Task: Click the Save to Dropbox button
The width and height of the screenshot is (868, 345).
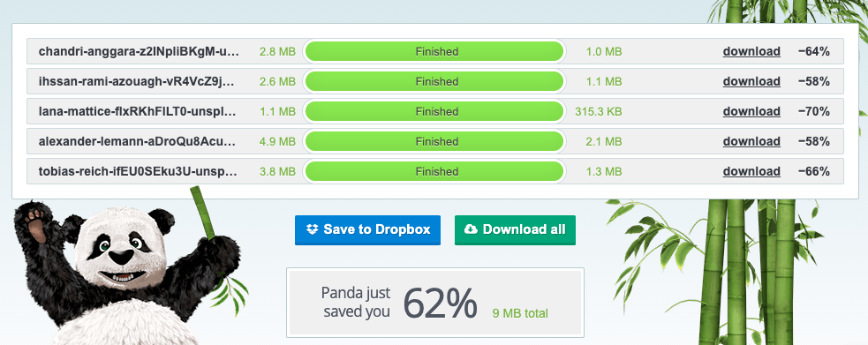Action: pos(367,230)
